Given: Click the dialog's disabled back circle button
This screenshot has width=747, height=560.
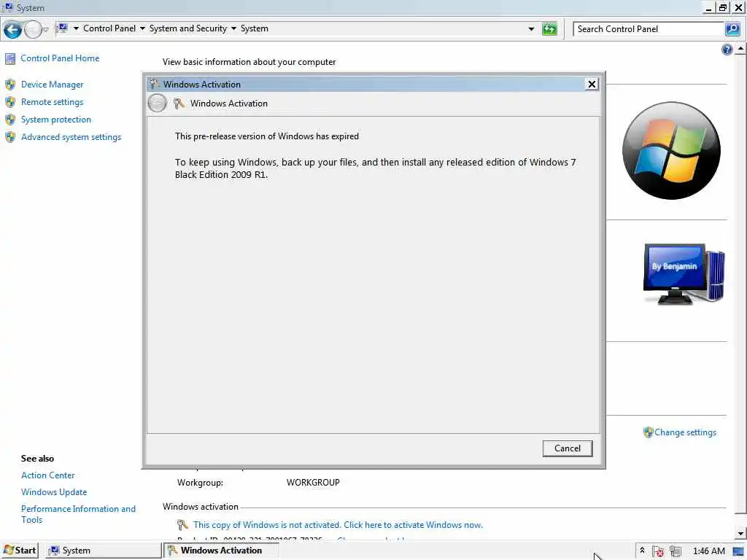Looking at the screenshot, I should point(158,104).
